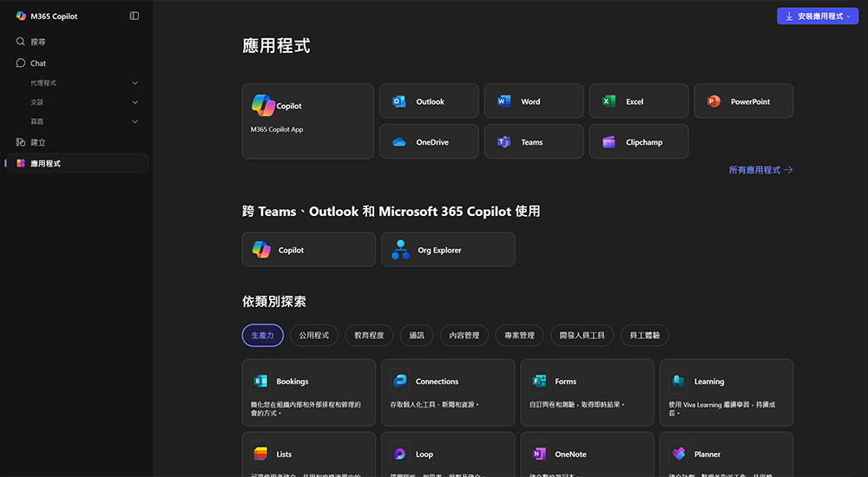Image resolution: width=868 pixels, height=477 pixels.
Task: Select the 公用程式 category tab
Action: click(314, 336)
